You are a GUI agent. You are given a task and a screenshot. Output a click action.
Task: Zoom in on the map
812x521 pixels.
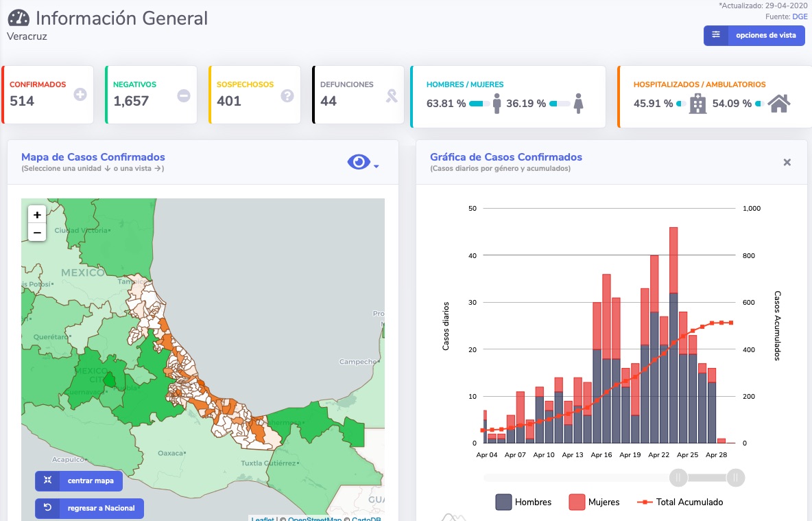37,215
